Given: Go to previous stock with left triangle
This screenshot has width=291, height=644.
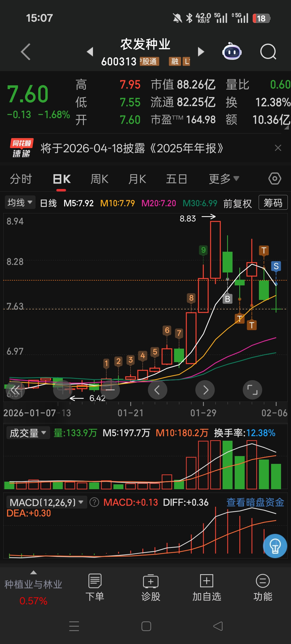Looking at the screenshot, I should tap(90, 51).
